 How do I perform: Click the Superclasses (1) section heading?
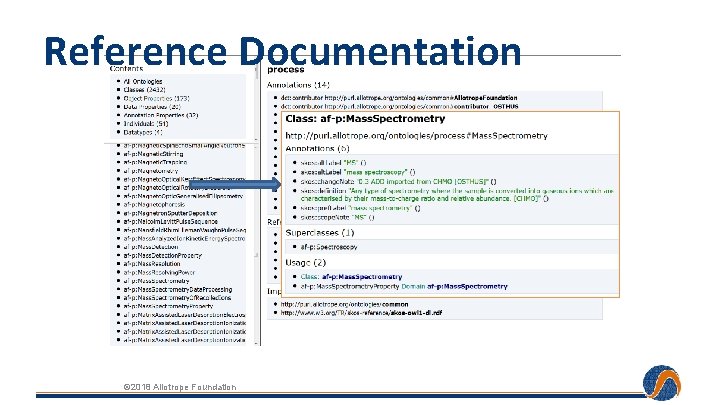[x=320, y=233]
